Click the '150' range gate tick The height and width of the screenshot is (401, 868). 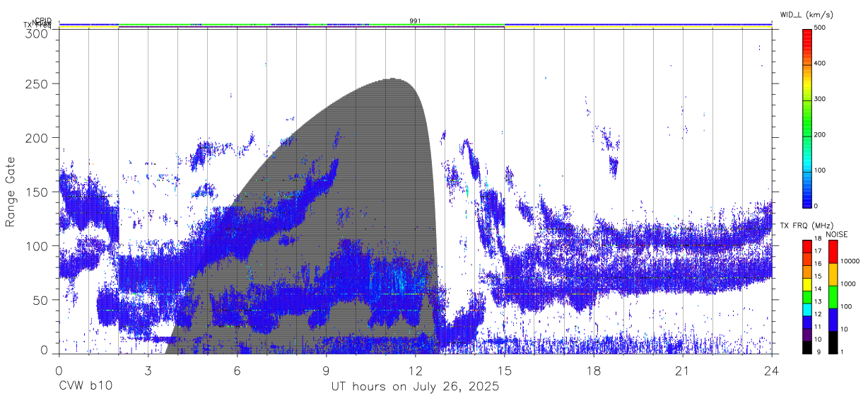[x=36, y=192]
